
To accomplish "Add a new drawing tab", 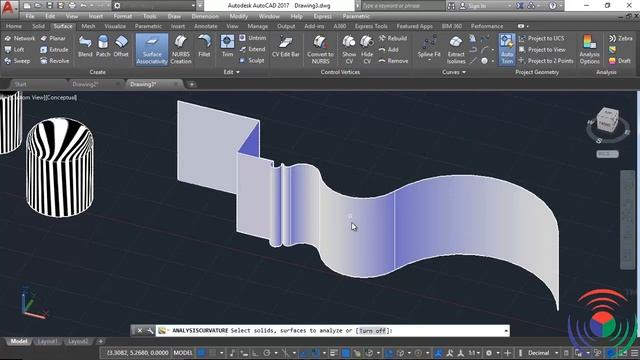I will coord(191,84).
